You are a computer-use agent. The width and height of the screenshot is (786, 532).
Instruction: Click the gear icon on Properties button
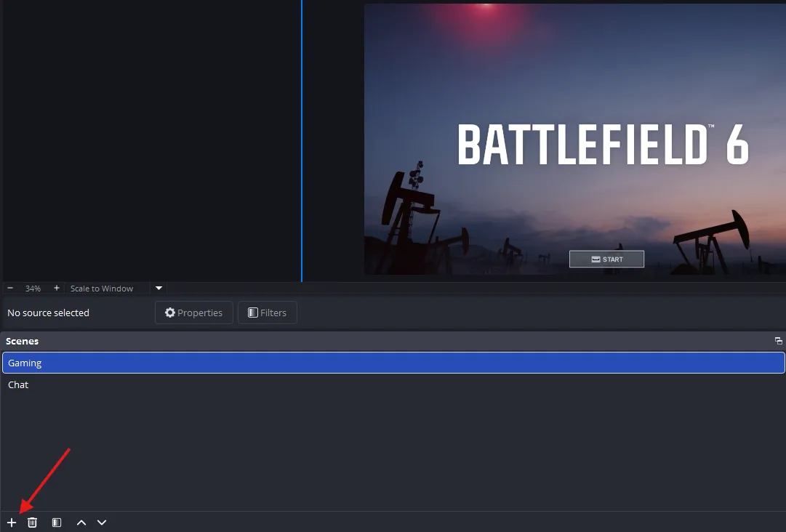(x=169, y=313)
